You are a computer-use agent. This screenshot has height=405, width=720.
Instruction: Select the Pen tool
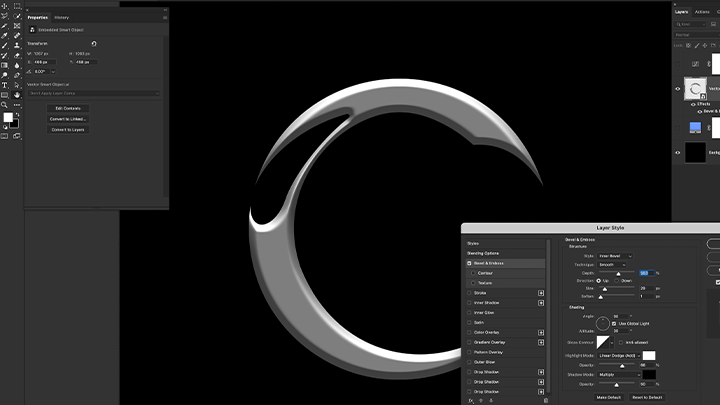click(x=17, y=75)
